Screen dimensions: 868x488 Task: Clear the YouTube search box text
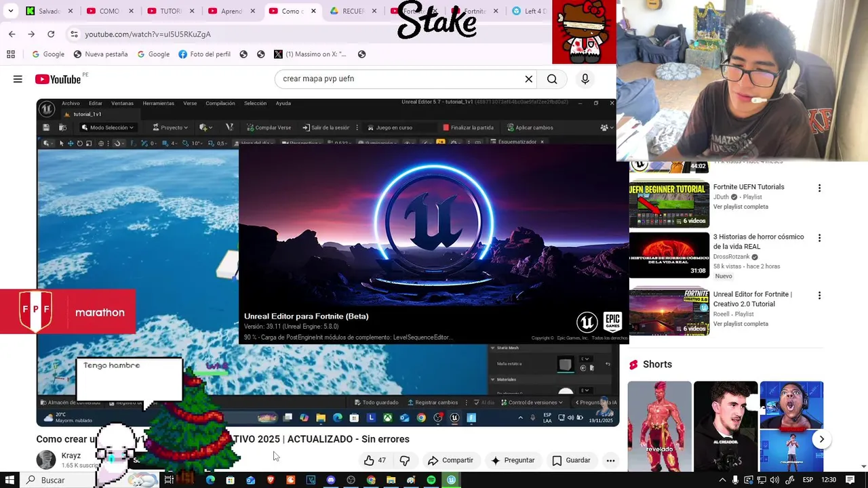[x=529, y=79]
